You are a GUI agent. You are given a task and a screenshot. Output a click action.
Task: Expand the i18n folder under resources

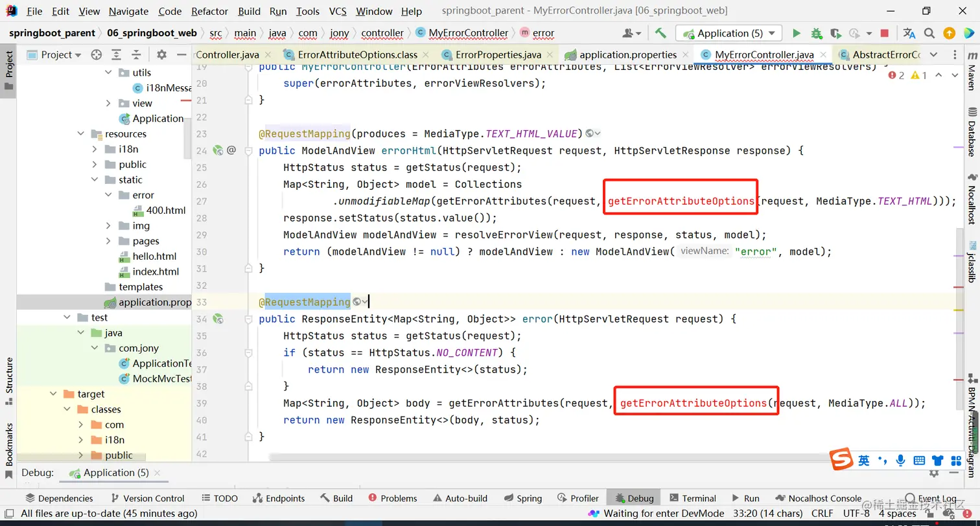95,149
